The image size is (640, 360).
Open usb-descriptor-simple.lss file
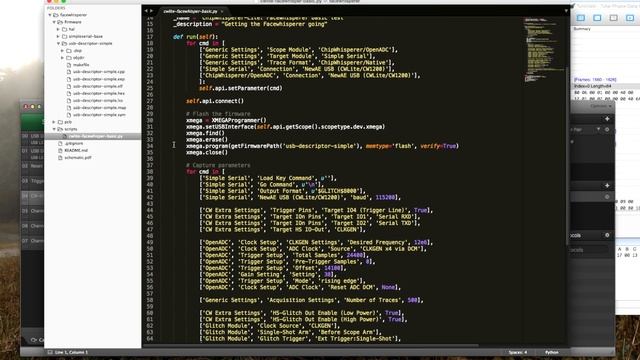point(98,100)
